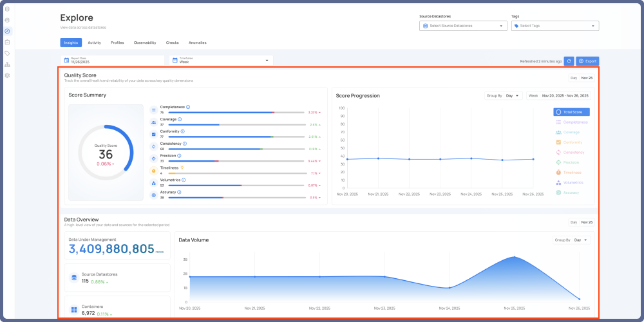This screenshot has width=644, height=322.
Task: Show Completeness series in Score Progression legend
Action: pyautogui.click(x=571, y=122)
